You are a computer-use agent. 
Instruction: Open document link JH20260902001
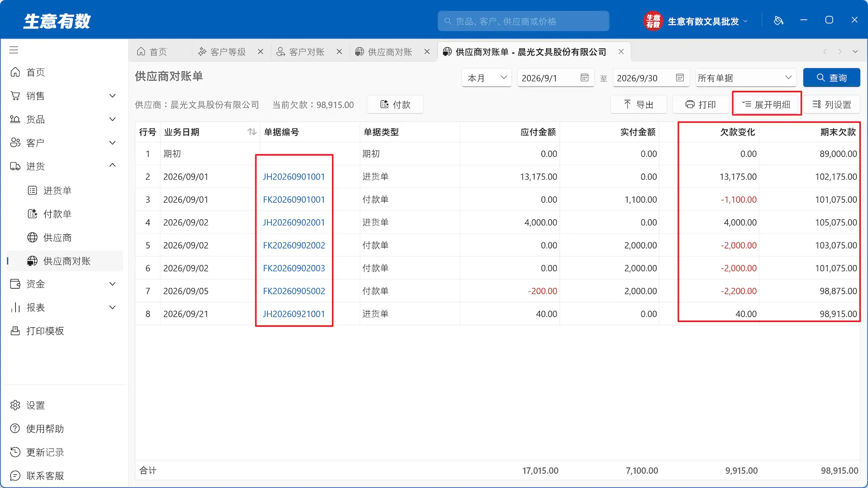pos(294,223)
